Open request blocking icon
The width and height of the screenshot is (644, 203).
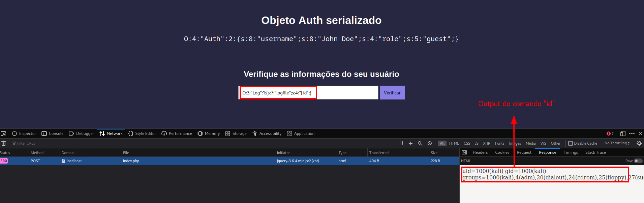(430, 143)
